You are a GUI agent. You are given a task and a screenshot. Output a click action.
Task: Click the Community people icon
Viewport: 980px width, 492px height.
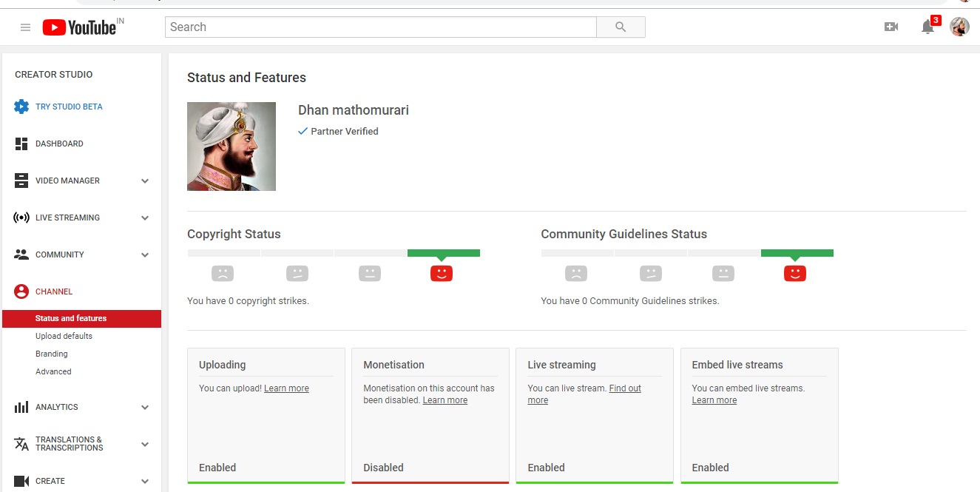pyautogui.click(x=21, y=255)
